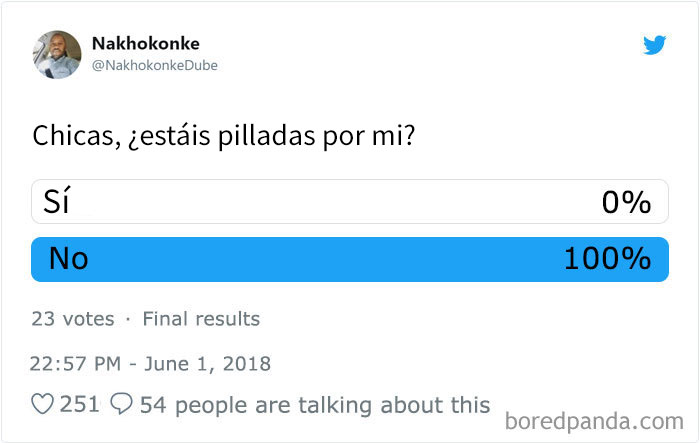Click the blue No result bar

pyautogui.click(x=350, y=259)
